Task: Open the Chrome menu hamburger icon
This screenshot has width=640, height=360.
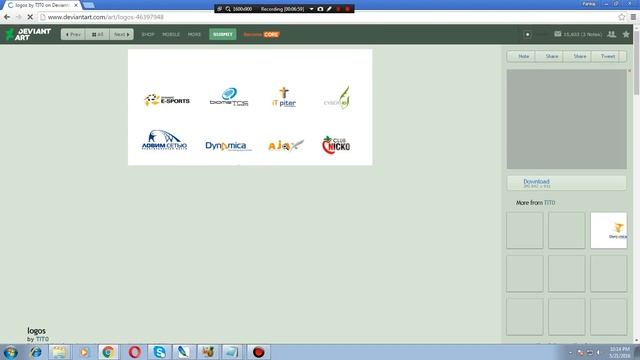Action: pos(633,17)
